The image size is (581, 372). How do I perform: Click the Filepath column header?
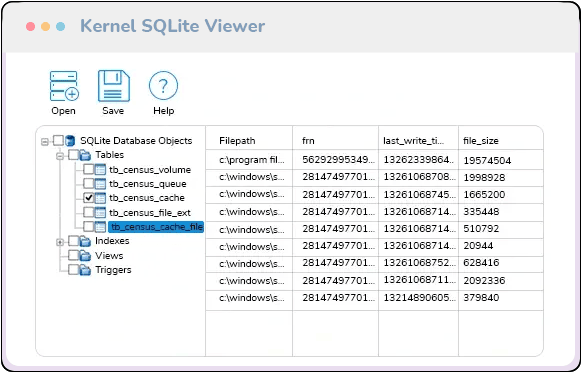click(237, 141)
